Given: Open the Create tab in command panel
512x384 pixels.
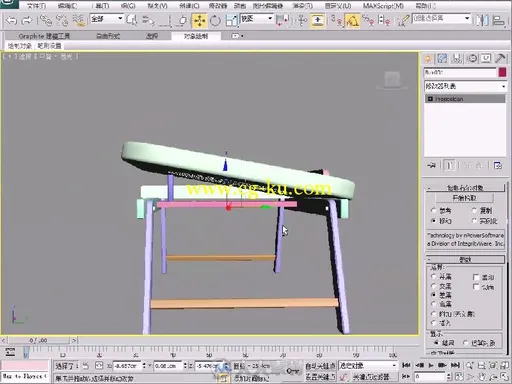Looking at the screenshot, I should point(428,59).
